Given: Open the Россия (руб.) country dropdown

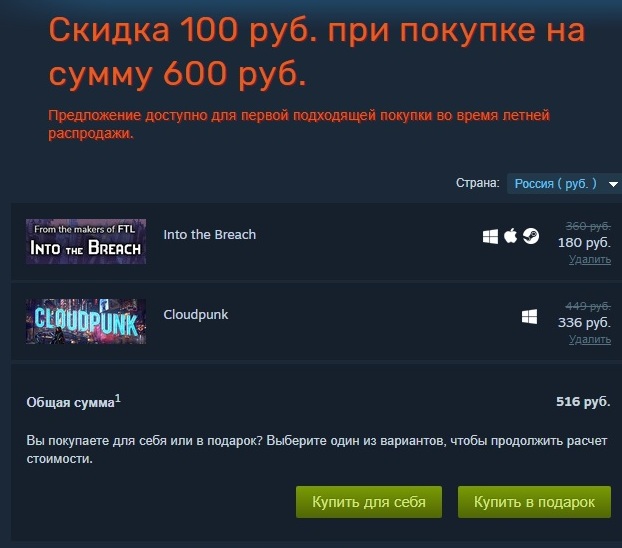Looking at the screenshot, I should tap(564, 184).
